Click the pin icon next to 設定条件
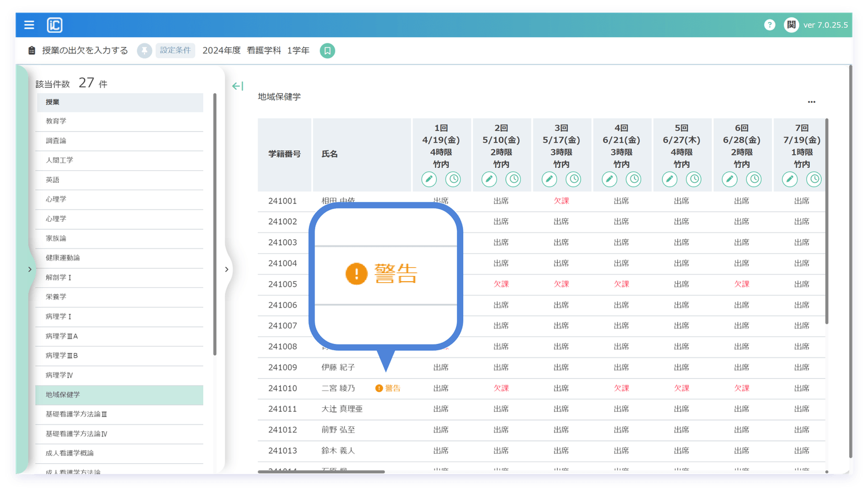 [x=144, y=51]
